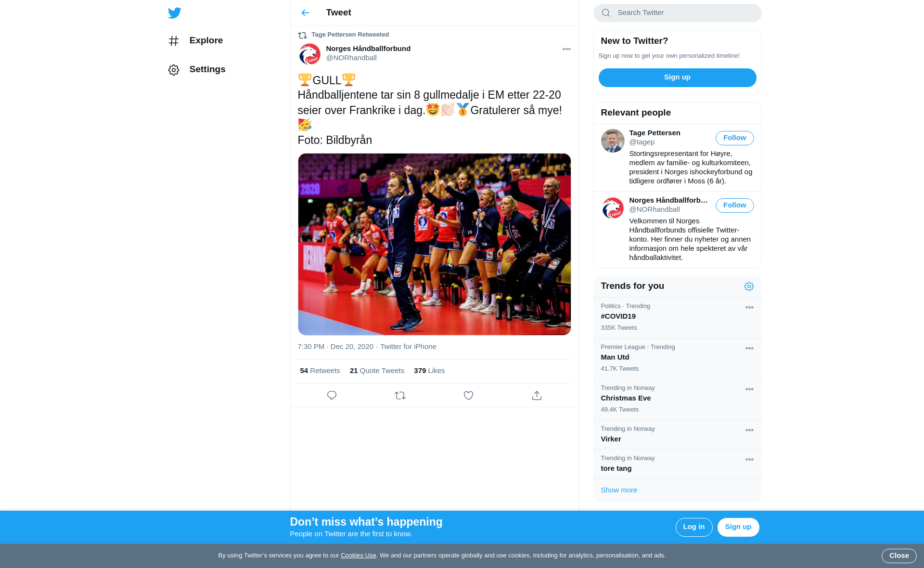Click the 7:30 PM · Dec 20, 2020 timestamp
Screen dimensions: 924x568
(x=335, y=347)
